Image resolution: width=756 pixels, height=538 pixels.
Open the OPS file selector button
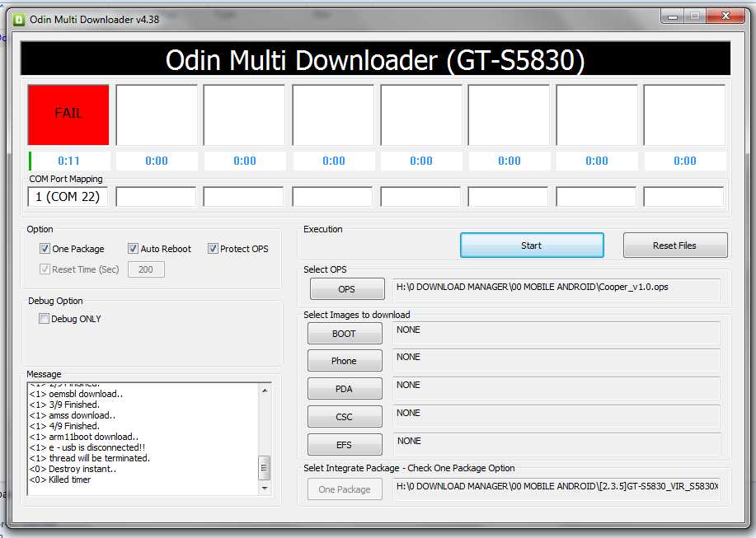[x=347, y=289]
